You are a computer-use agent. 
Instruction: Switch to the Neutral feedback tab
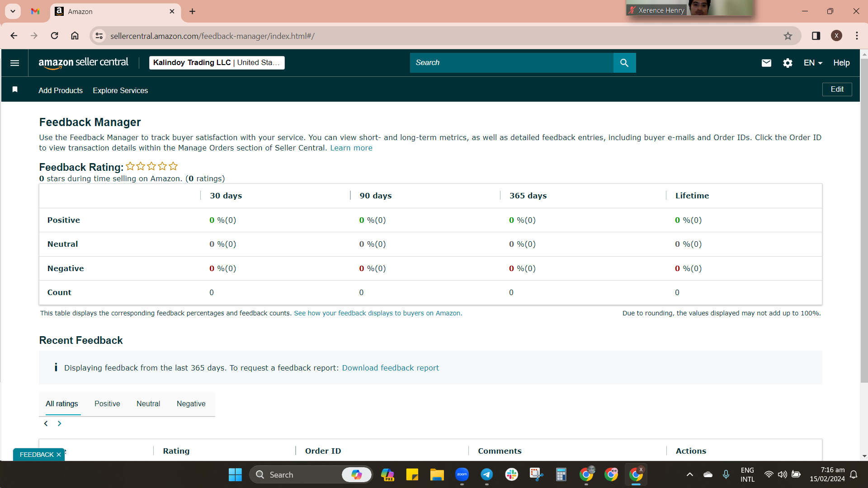point(148,404)
